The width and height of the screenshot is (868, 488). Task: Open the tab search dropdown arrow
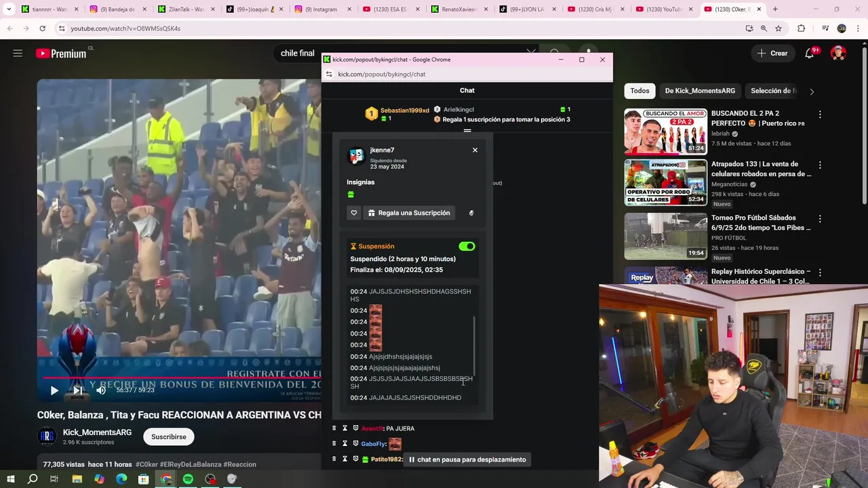(9, 9)
